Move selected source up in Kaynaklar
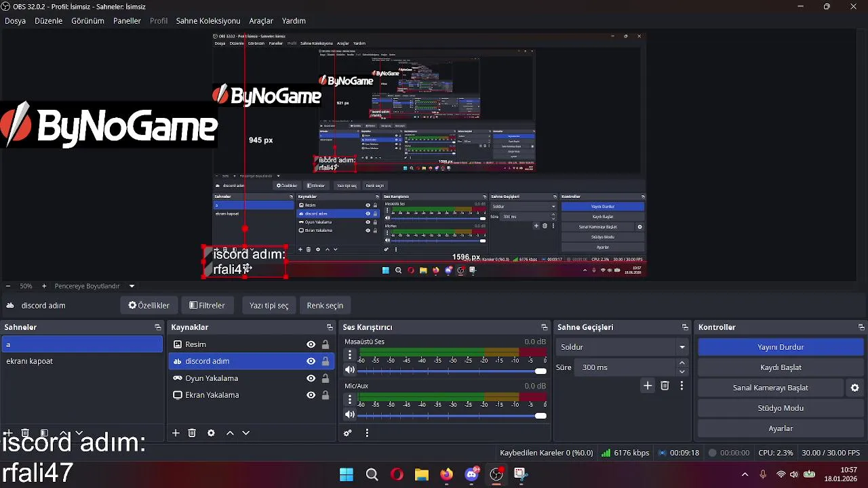The image size is (868, 488). tap(230, 433)
